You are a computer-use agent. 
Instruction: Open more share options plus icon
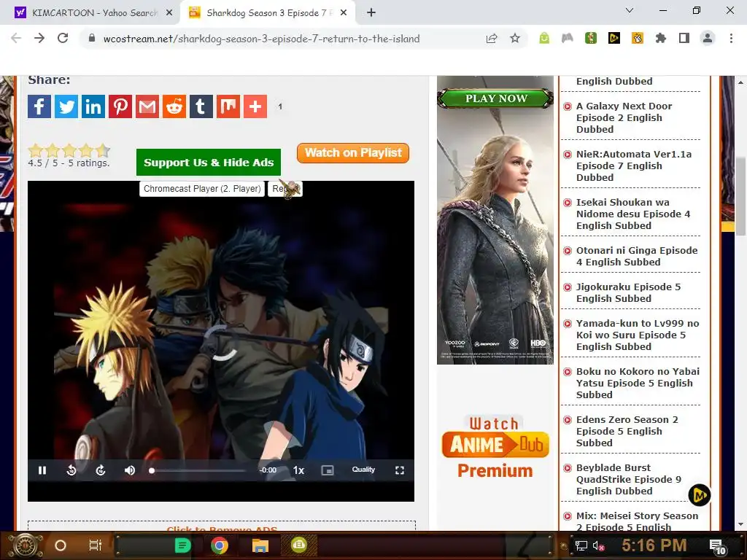(x=255, y=106)
